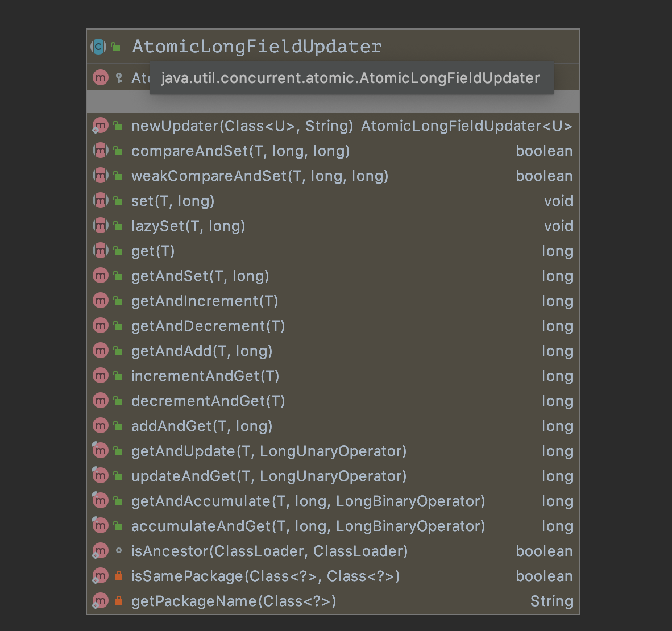Select the set(T, long) method entry
The width and height of the screenshot is (672, 631).
(173, 201)
